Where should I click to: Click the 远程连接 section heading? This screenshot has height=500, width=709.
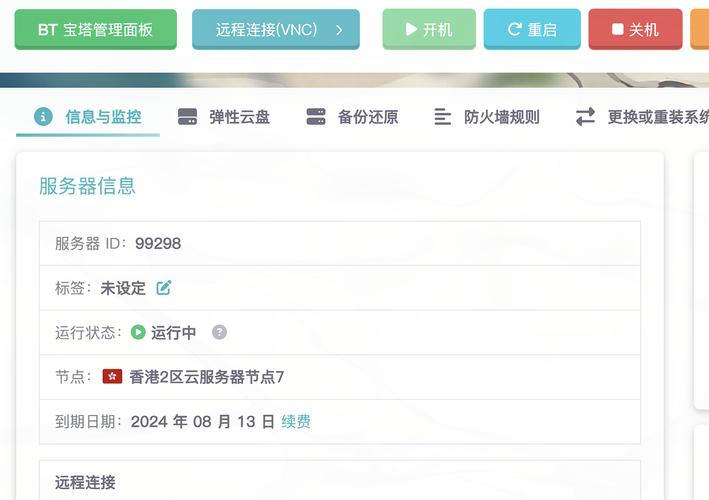[x=85, y=482]
